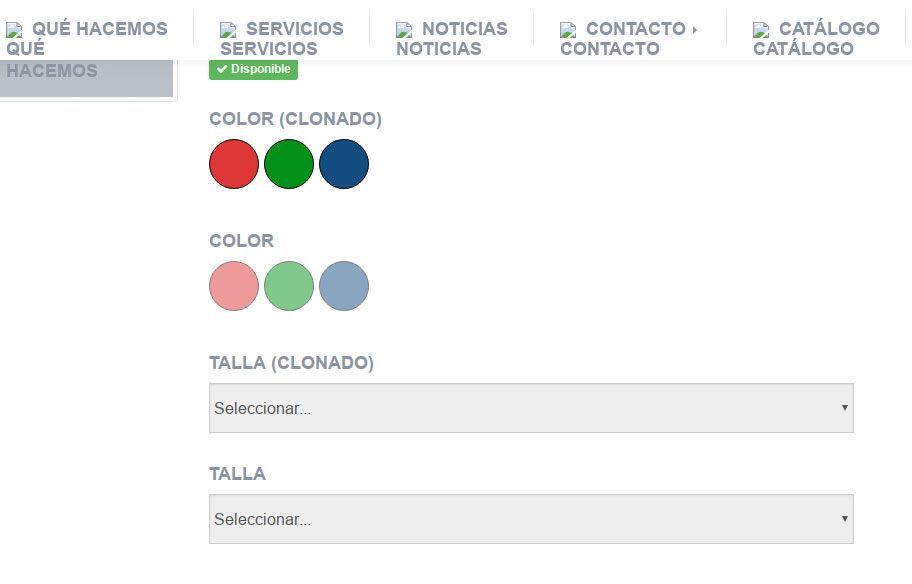Pick the light green Color swatch
The image size is (912, 584).
289,286
